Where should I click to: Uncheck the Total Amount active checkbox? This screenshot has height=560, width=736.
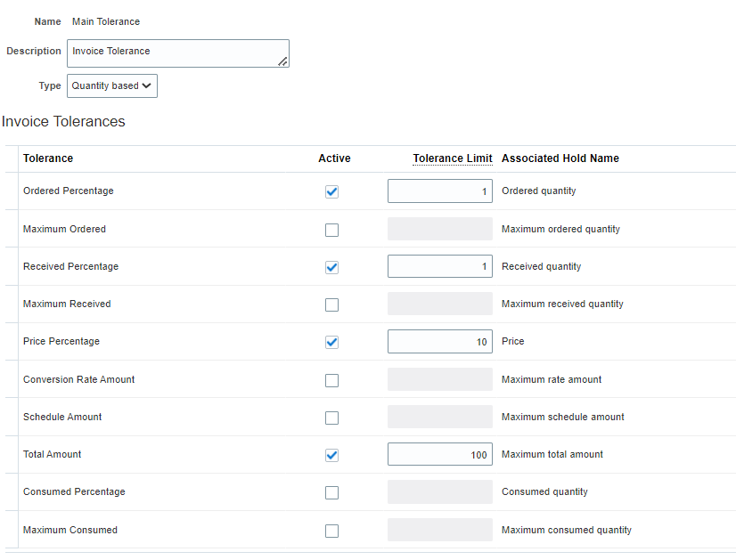coord(331,456)
